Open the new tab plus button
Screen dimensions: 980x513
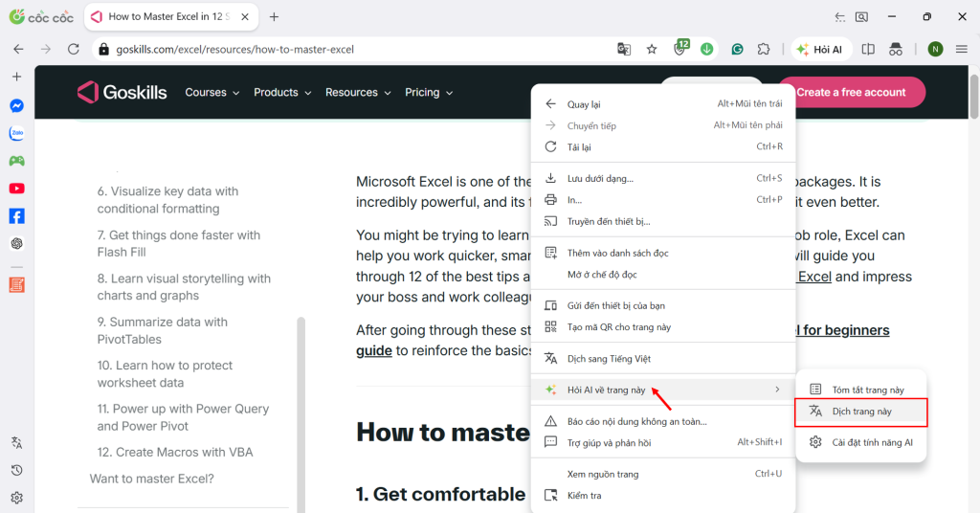click(274, 17)
